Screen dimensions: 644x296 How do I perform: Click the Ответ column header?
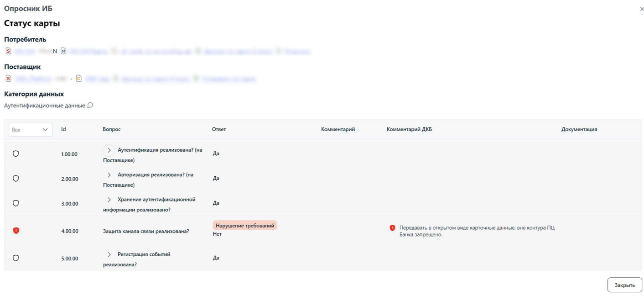pos(219,129)
